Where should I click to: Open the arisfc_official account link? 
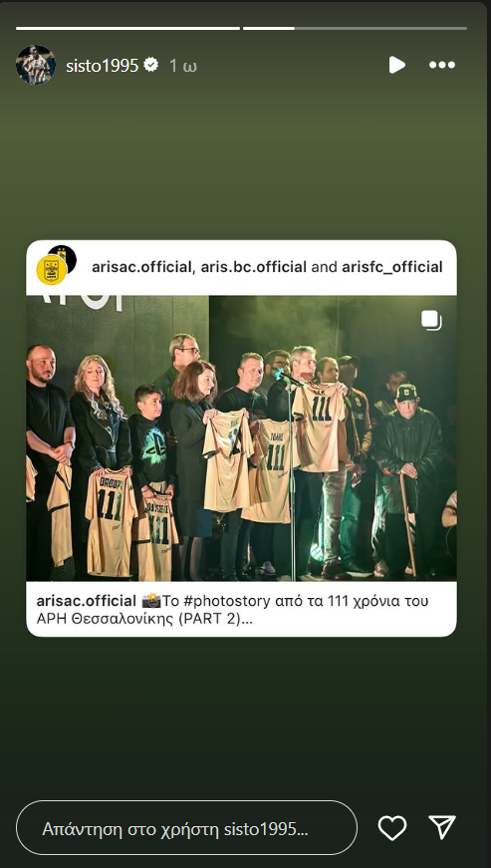click(x=392, y=267)
